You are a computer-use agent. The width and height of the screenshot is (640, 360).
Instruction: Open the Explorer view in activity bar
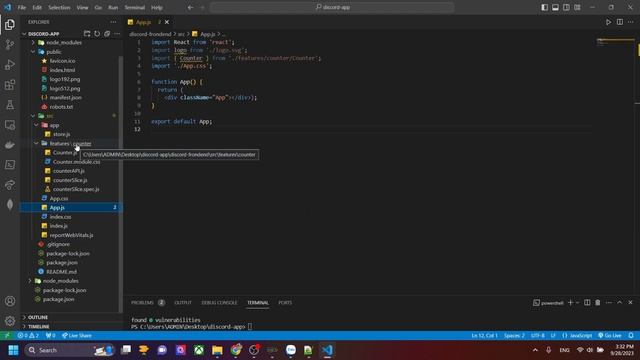(10, 24)
